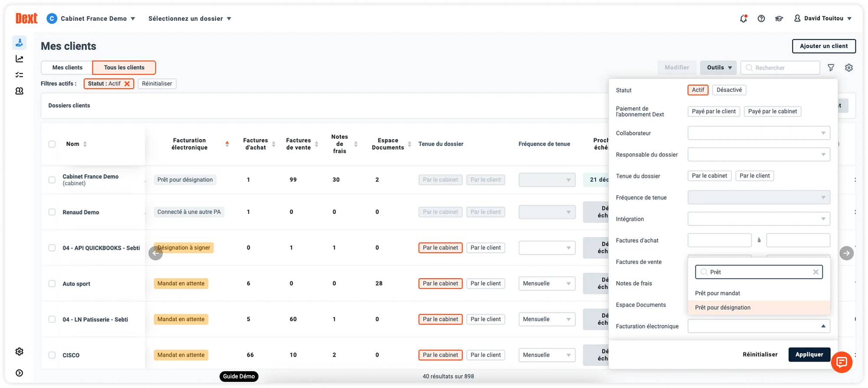Viewport: 868px width, 388px height.
Task: Toggle the select-all checkbox in header
Action: 52,144
